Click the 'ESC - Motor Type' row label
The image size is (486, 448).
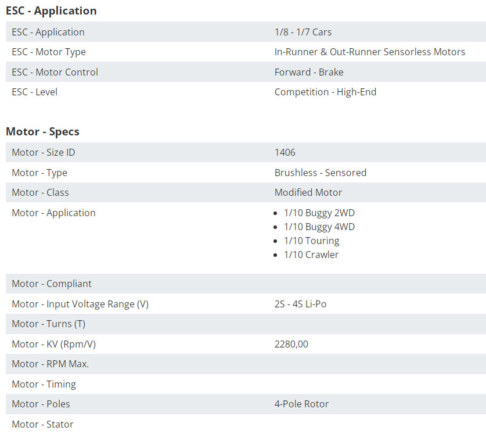coord(49,52)
